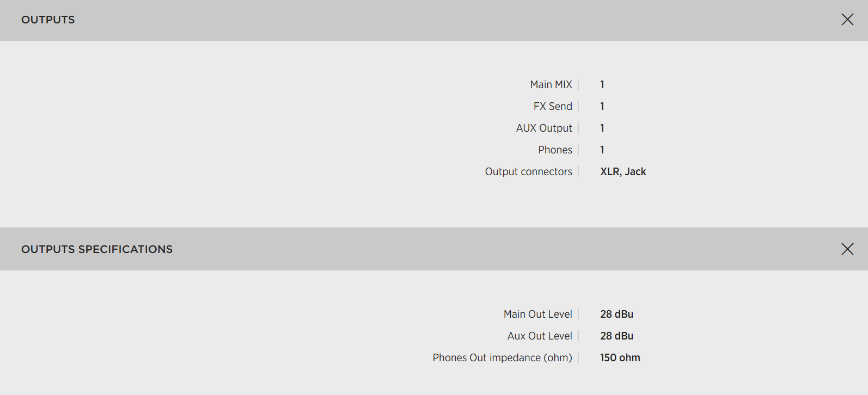
Task: Collapse the OUTPUTS section with its X icon
Action: click(x=847, y=20)
